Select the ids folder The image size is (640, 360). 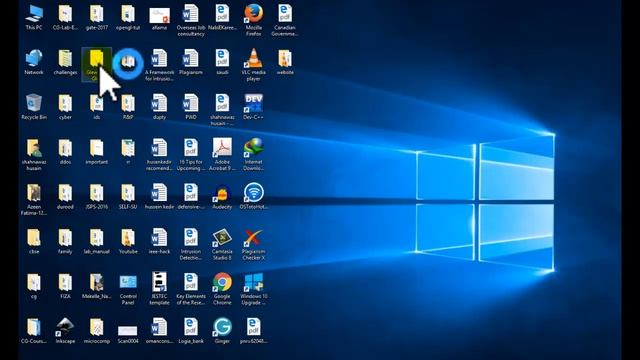click(x=97, y=107)
